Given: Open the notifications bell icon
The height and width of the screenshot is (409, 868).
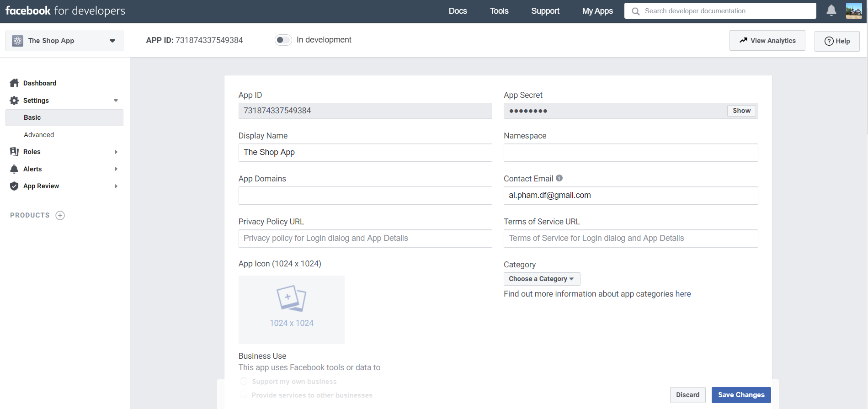Looking at the screenshot, I should pos(831,11).
